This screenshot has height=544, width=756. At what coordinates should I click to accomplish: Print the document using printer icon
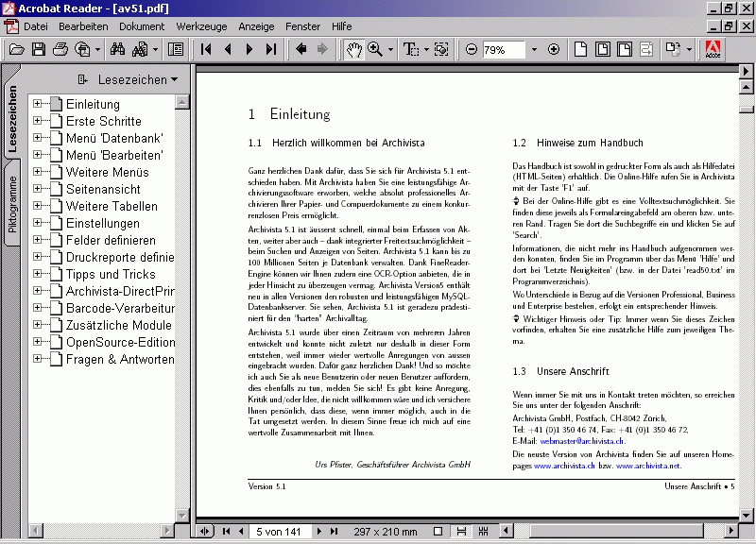click(60, 49)
